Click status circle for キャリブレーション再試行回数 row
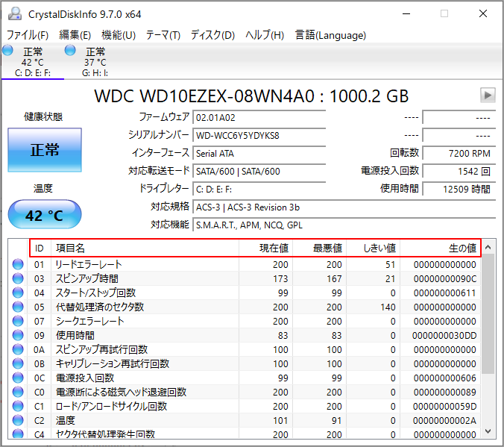 coord(18,363)
